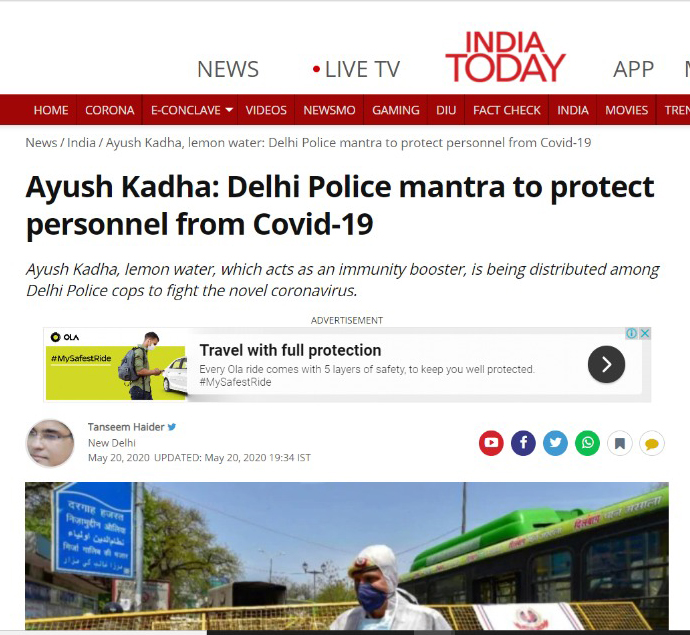The height and width of the screenshot is (635, 690).
Task: Share article on Facebook icon
Action: click(x=523, y=443)
